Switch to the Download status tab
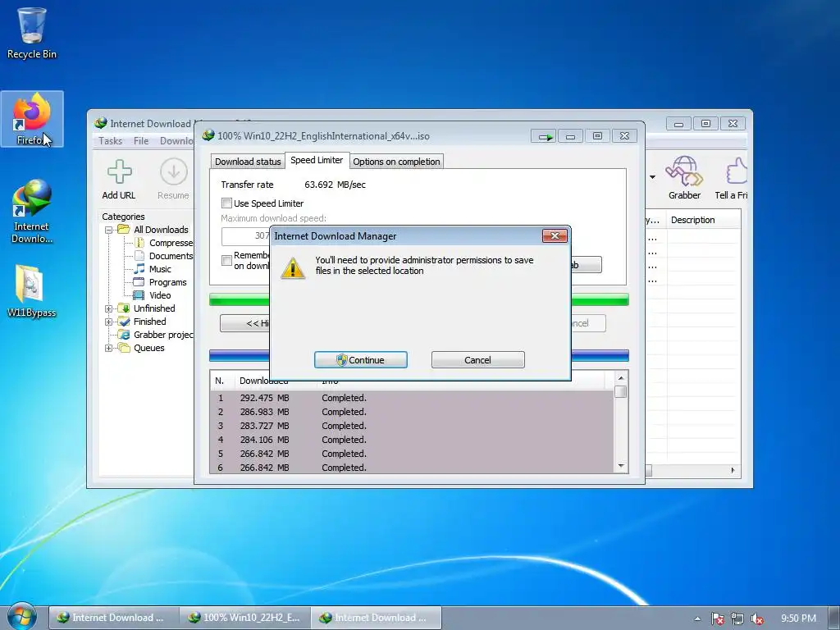This screenshot has width=840, height=630. pyautogui.click(x=248, y=162)
